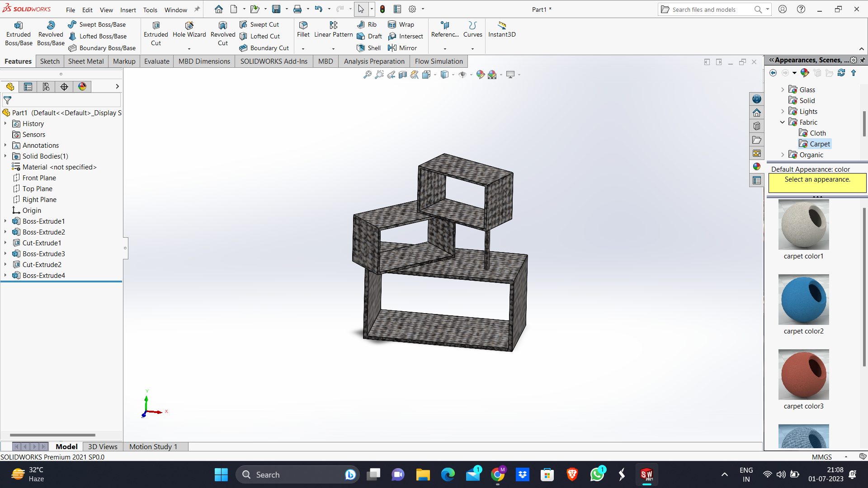Switch to the Sketch ribbon tab
The image size is (868, 488).
[x=50, y=61]
